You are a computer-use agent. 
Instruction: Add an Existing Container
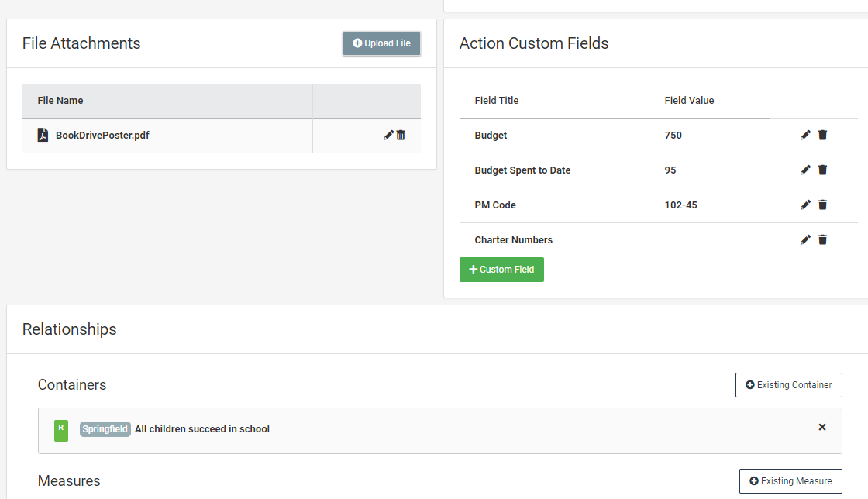(x=788, y=385)
